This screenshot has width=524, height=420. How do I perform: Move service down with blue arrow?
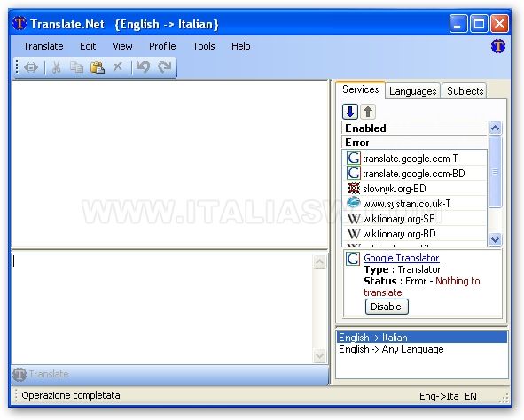[x=350, y=112]
